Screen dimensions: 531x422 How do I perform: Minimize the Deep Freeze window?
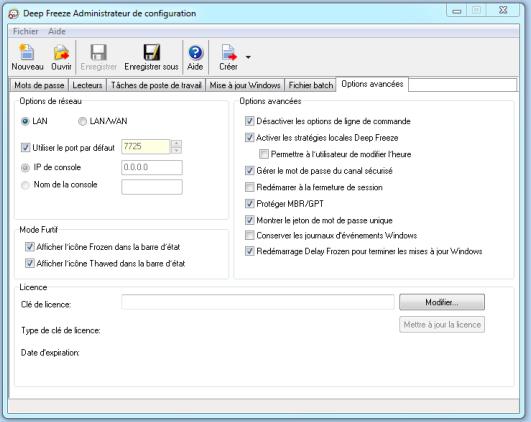point(456,11)
